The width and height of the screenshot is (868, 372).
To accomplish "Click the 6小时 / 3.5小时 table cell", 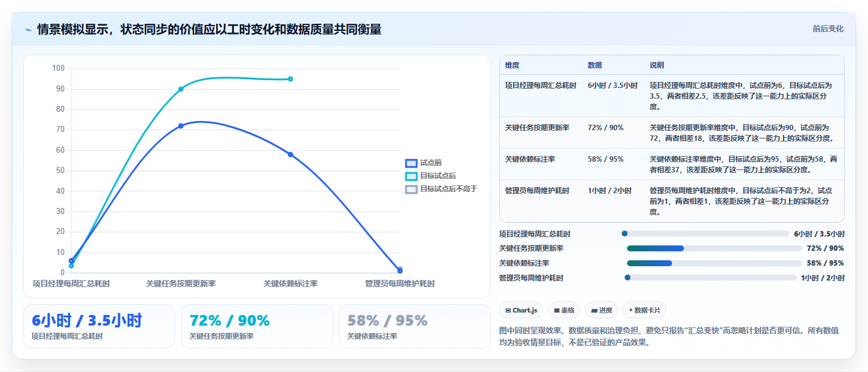I will tap(613, 86).
